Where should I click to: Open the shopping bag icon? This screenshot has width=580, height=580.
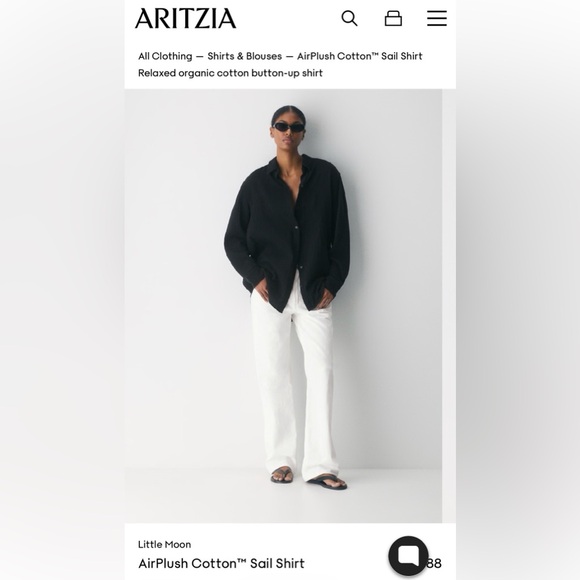pos(393,18)
